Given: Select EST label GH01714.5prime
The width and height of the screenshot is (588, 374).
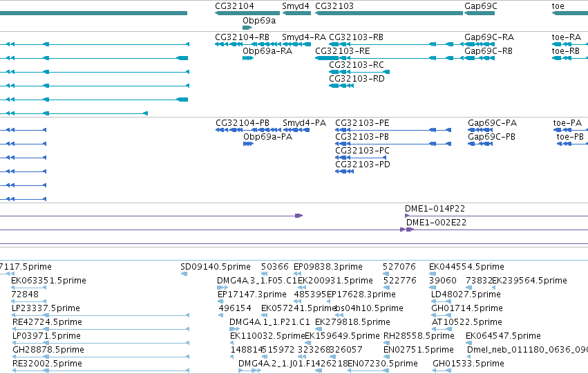Looking at the screenshot, I should 467,308.
